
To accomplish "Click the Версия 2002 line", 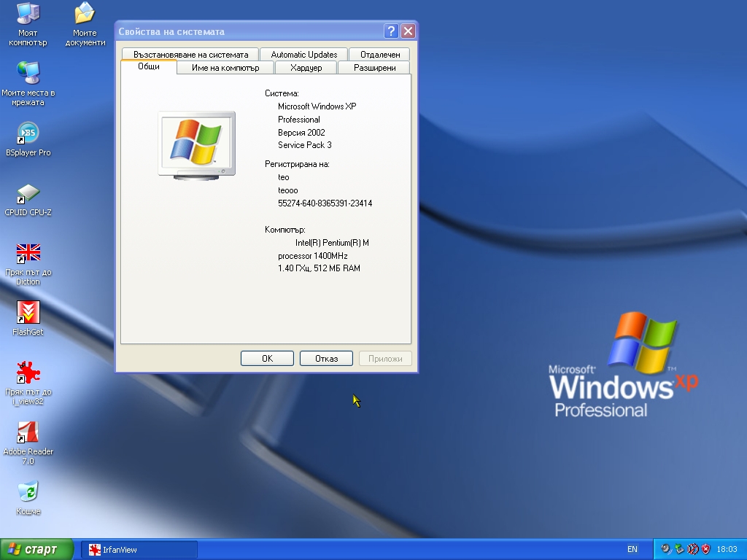I will click(301, 133).
